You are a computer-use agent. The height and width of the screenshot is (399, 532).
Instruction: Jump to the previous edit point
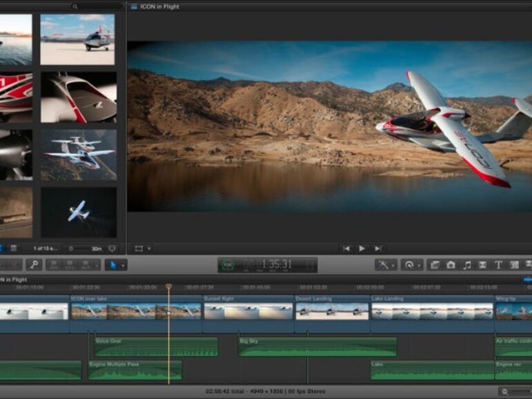pyautogui.click(x=346, y=249)
